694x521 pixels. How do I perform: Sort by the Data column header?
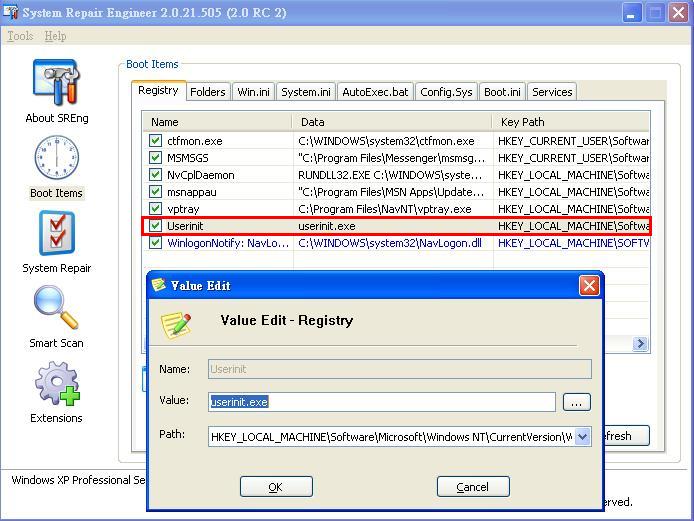(392, 122)
